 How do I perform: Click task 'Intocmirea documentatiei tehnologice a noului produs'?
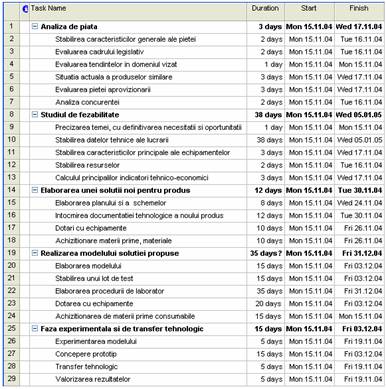tap(139, 216)
